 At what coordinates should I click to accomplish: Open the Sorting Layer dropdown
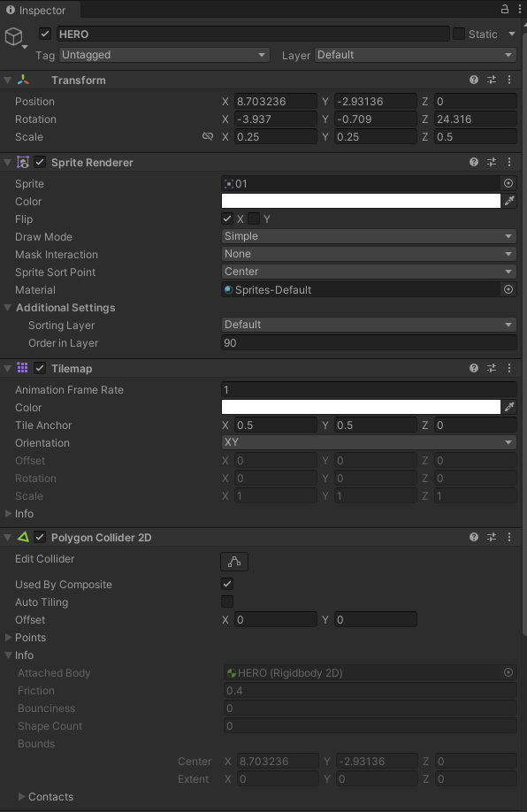pos(368,325)
